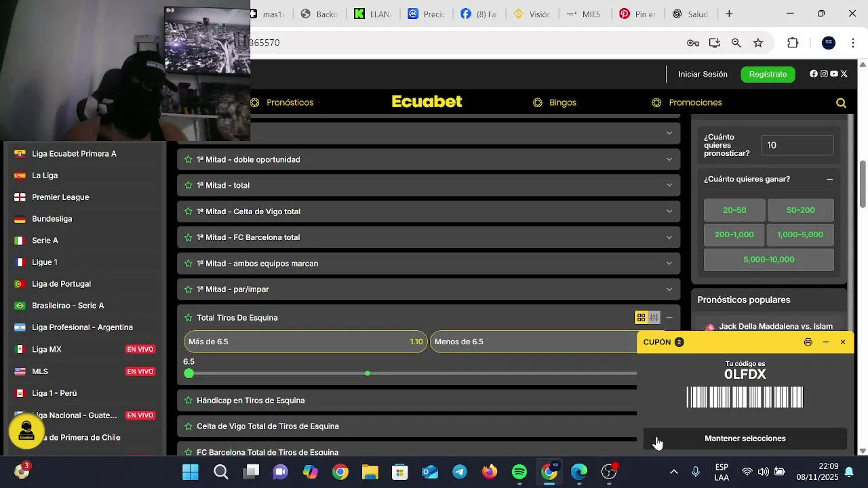The image size is (868, 488).
Task: Switch to the Facebook browser tab
Action: [479, 14]
